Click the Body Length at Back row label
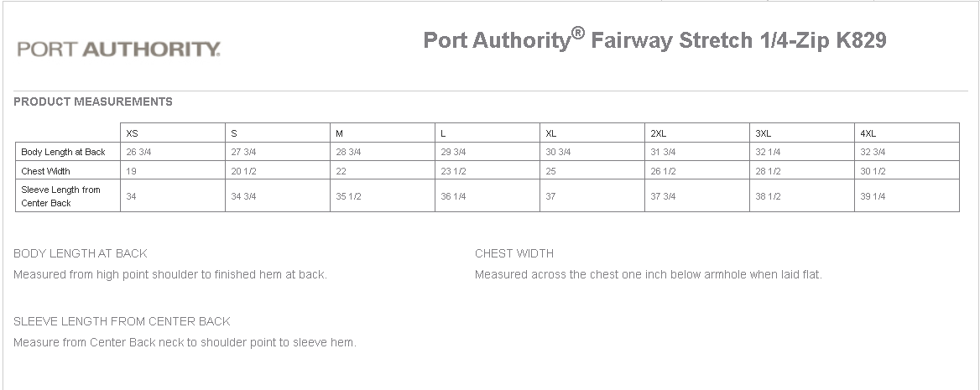The width and height of the screenshot is (980, 390). point(64,152)
